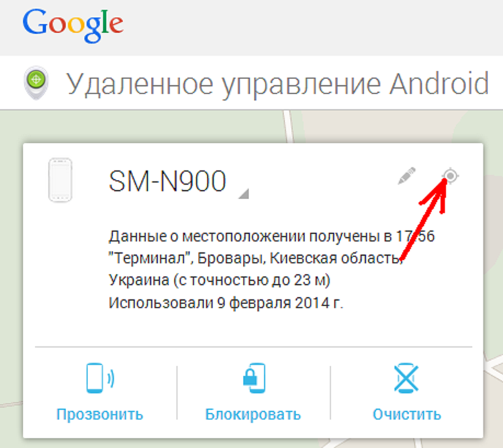Click the white phone image beside SM-N900
503x448 pixels.
60,180
